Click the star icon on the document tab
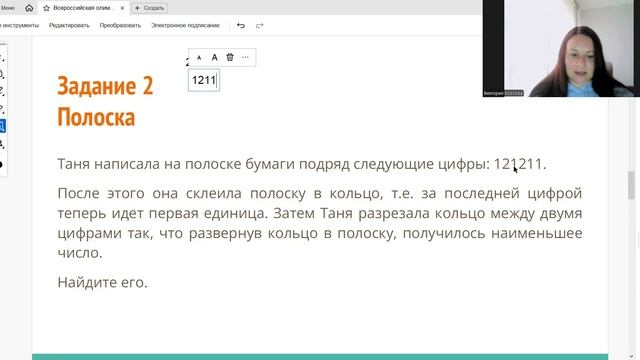The image size is (640, 360). coord(47,8)
